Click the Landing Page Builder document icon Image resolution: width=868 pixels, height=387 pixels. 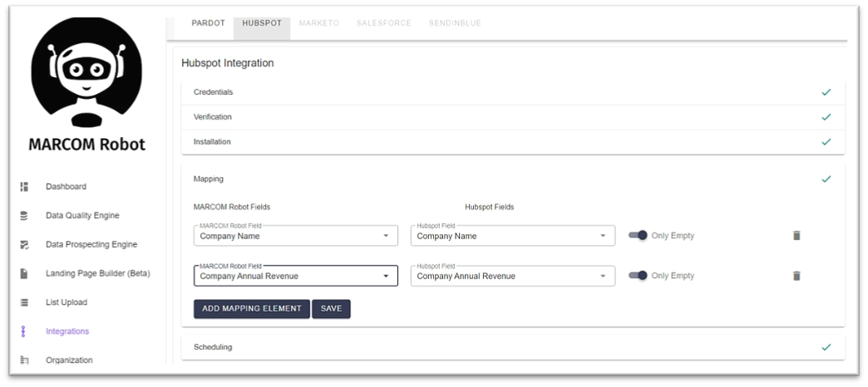[x=24, y=273]
